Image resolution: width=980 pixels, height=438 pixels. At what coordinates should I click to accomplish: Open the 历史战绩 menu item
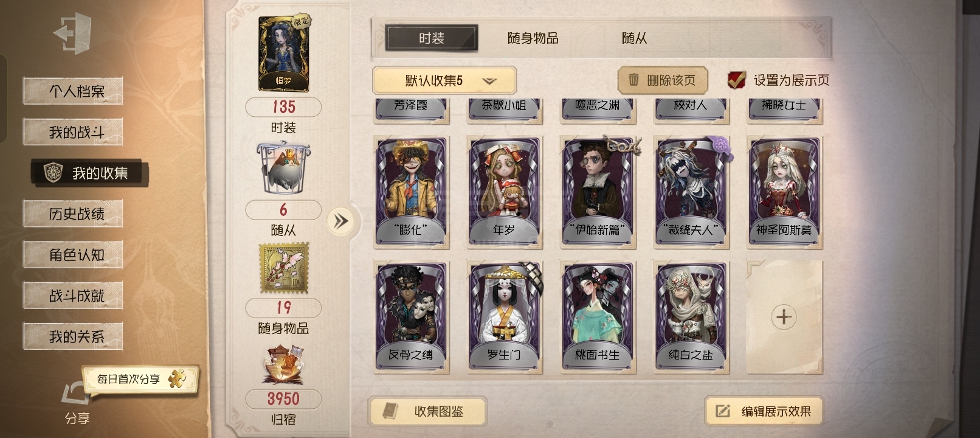[x=73, y=214]
